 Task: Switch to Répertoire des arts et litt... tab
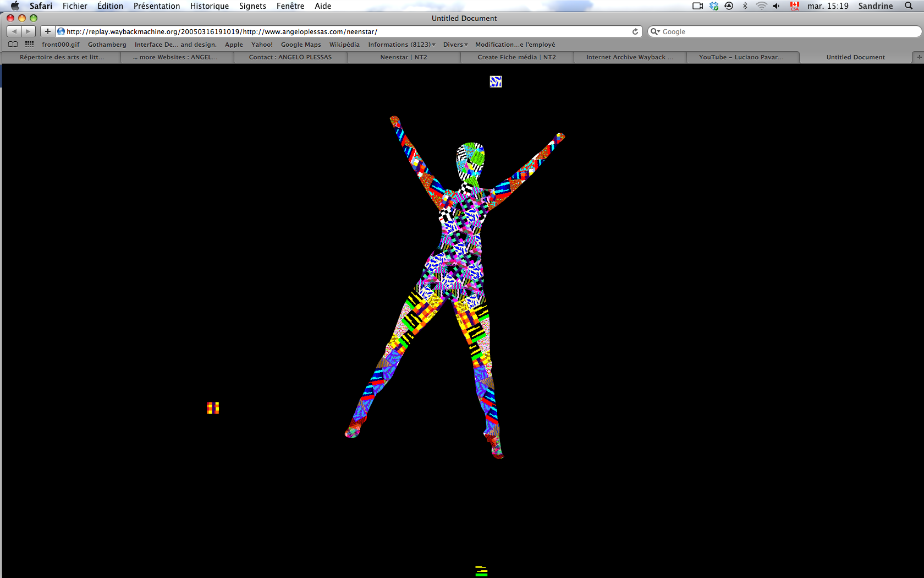[62, 57]
